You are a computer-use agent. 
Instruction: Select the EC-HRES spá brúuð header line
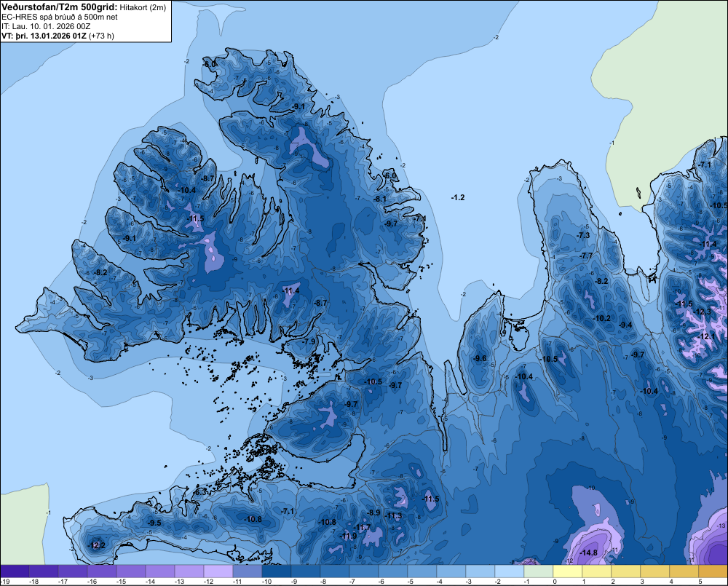60,17
